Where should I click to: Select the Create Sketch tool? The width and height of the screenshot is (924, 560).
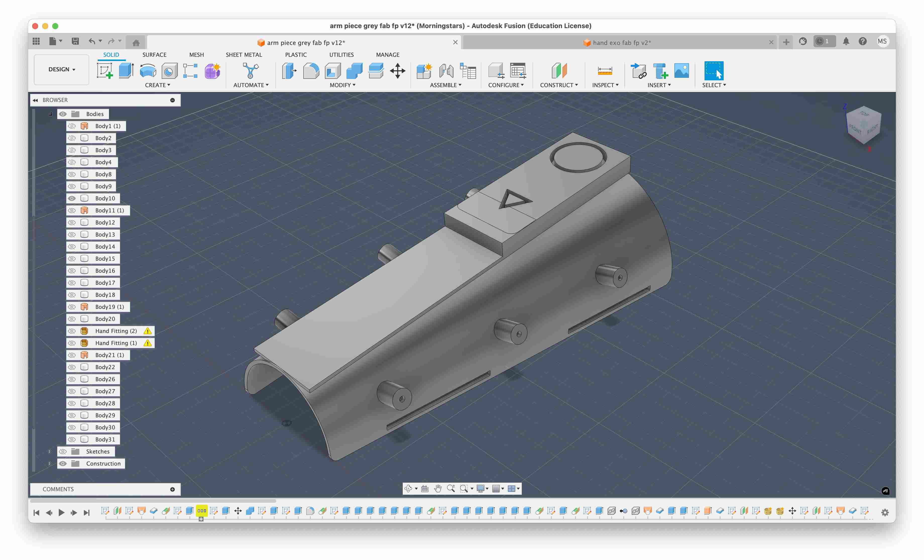pyautogui.click(x=105, y=71)
